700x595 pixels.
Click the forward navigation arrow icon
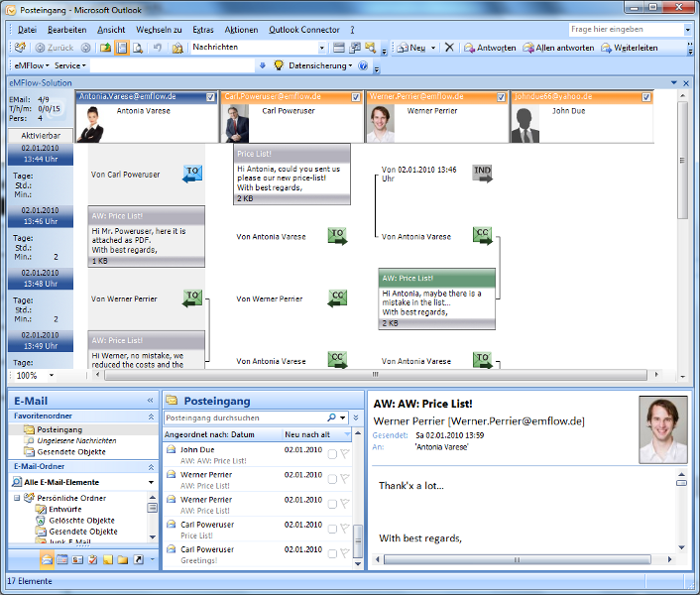(86, 48)
